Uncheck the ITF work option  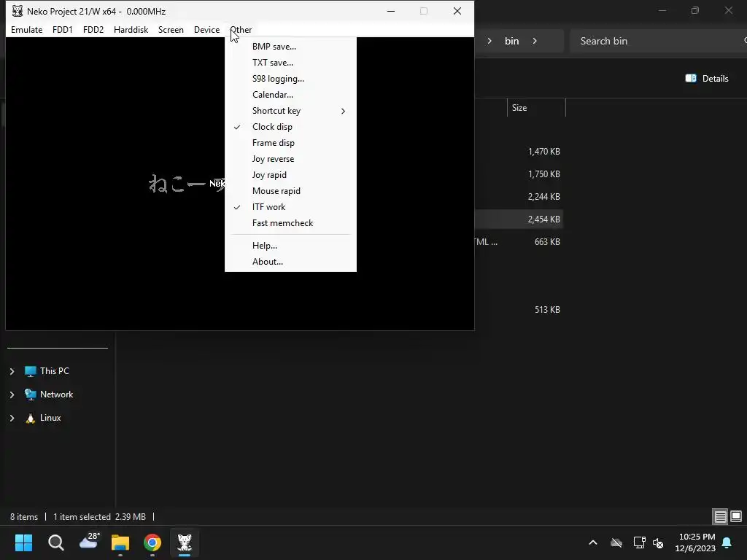pyautogui.click(x=290, y=207)
